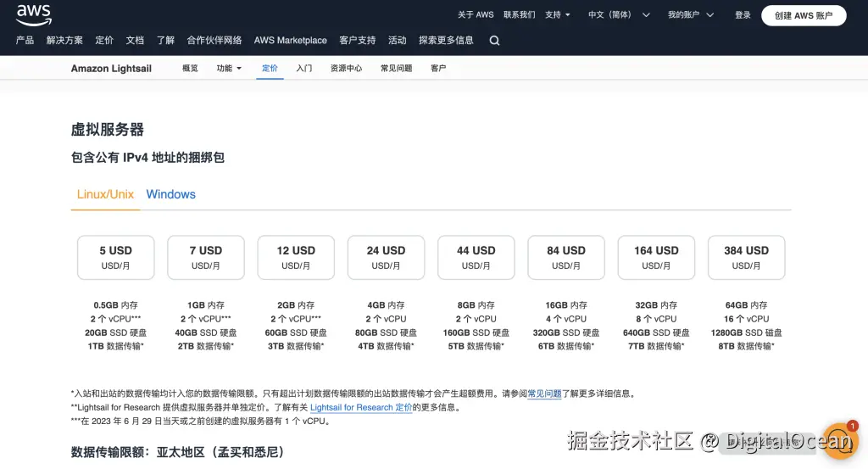Expand the 我的账户 dropdown
Screen dimensions: 868x469
pos(691,15)
